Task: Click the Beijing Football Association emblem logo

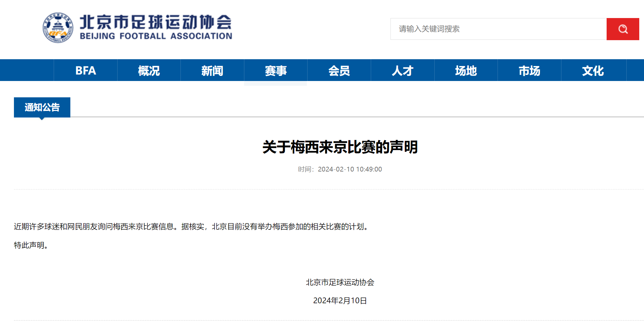Action: 58,28
